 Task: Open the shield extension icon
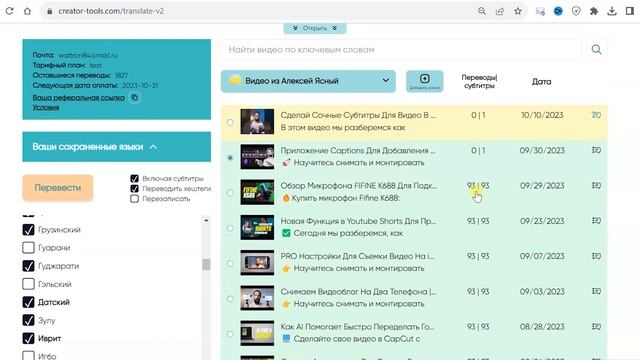point(576,11)
